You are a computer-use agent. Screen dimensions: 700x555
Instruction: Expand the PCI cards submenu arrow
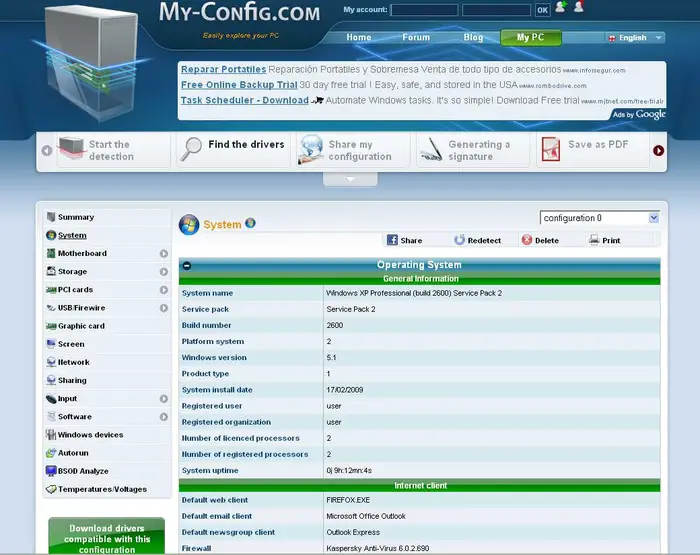(x=164, y=290)
